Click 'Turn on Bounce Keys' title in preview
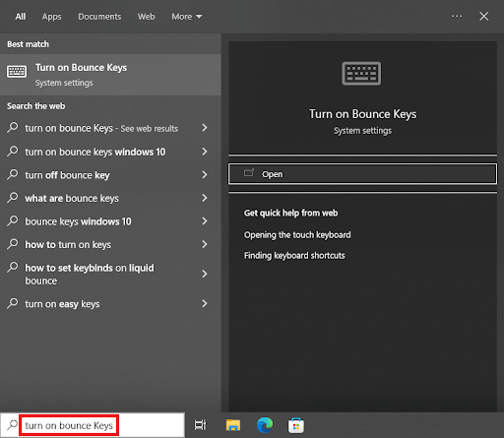Image resolution: width=504 pixels, height=438 pixels. click(362, 114)
